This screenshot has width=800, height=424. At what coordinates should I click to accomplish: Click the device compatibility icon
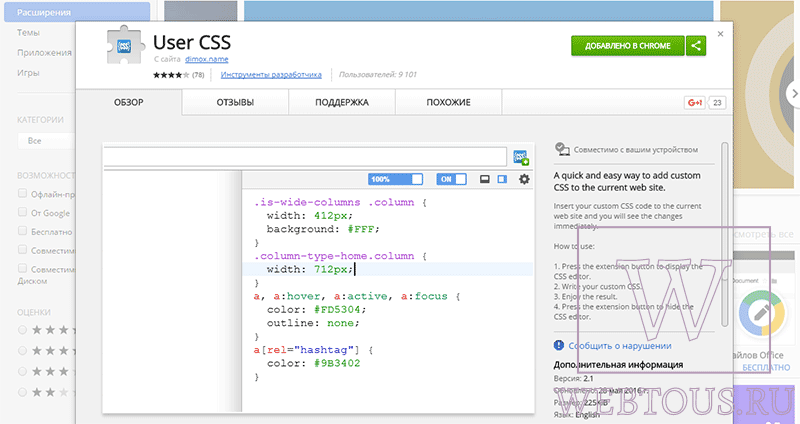click(562, 149)
